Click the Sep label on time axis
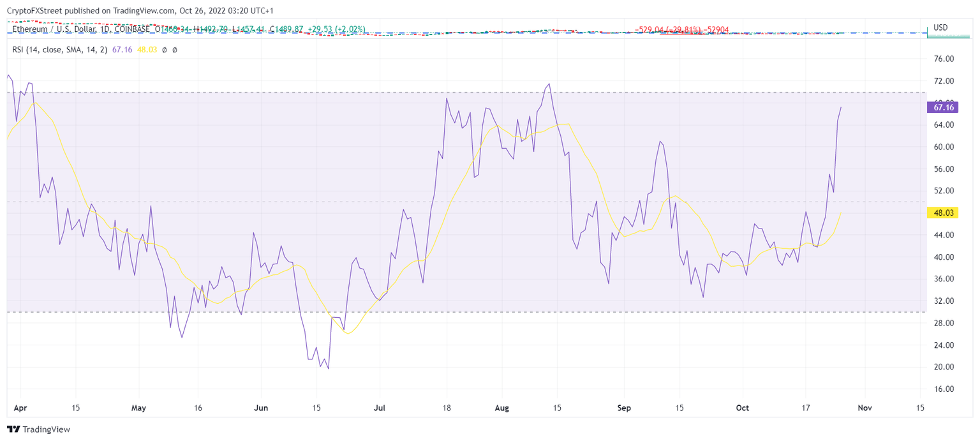980x441 pixels. (x=624, y=408)
